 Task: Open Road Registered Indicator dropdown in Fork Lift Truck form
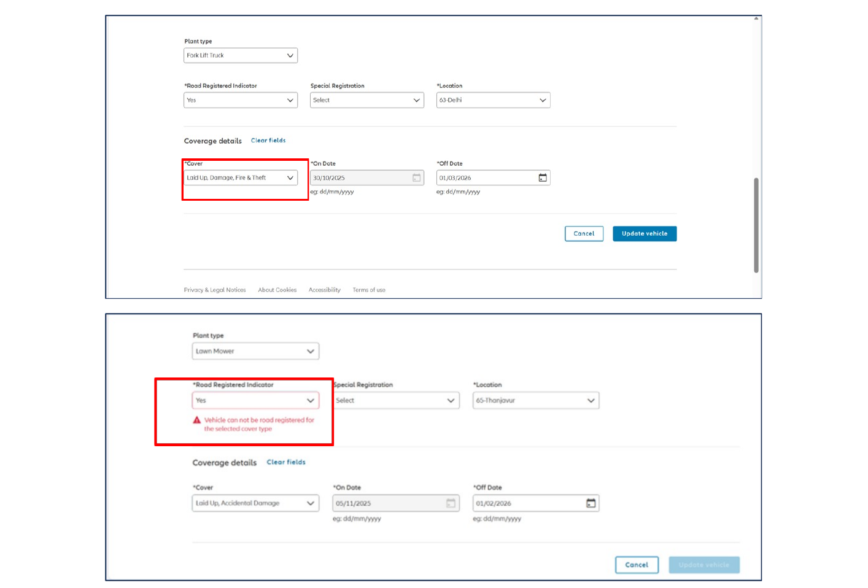click(241, 100)
